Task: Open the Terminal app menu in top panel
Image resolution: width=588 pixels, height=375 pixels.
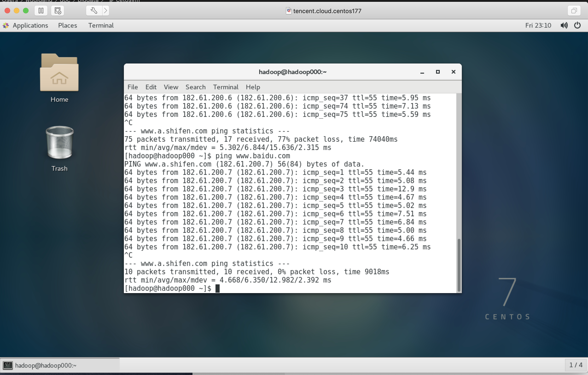Action: coord(101,25)
